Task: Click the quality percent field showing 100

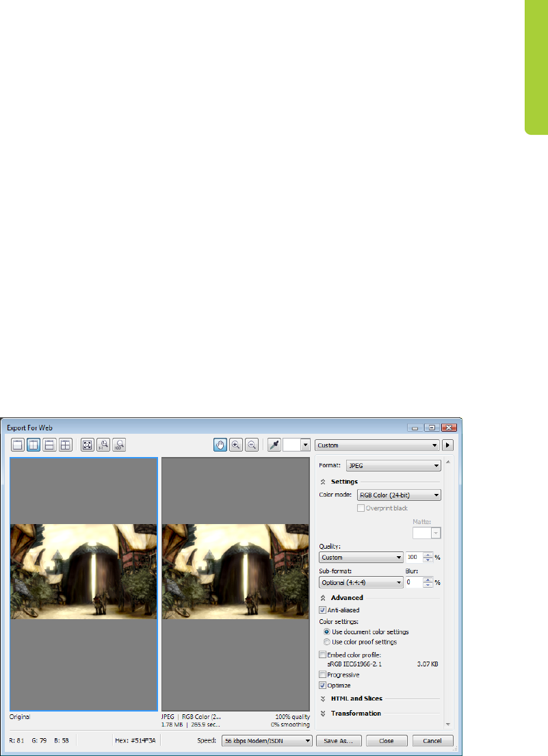Action: 414,558
